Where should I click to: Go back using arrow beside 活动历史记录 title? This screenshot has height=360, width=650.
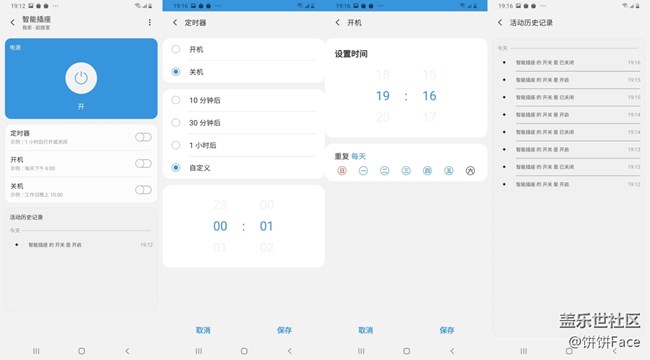click(500, 22)
